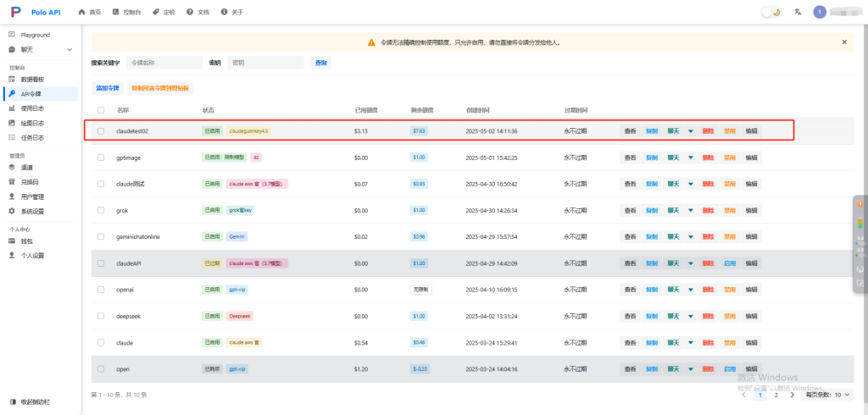Open 系统设置 in the sidebar

pos(32,212)
